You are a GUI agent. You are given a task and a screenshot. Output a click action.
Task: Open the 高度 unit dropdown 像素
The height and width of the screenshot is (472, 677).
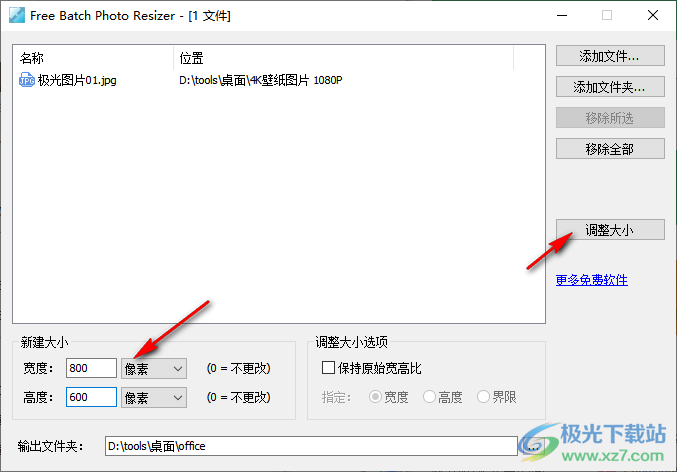(x=154, y=397)
